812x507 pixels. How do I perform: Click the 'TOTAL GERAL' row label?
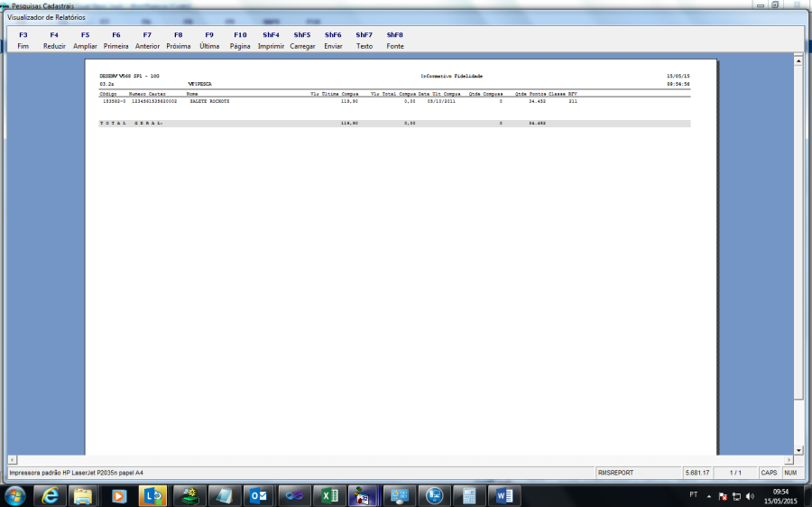point(131,124)
